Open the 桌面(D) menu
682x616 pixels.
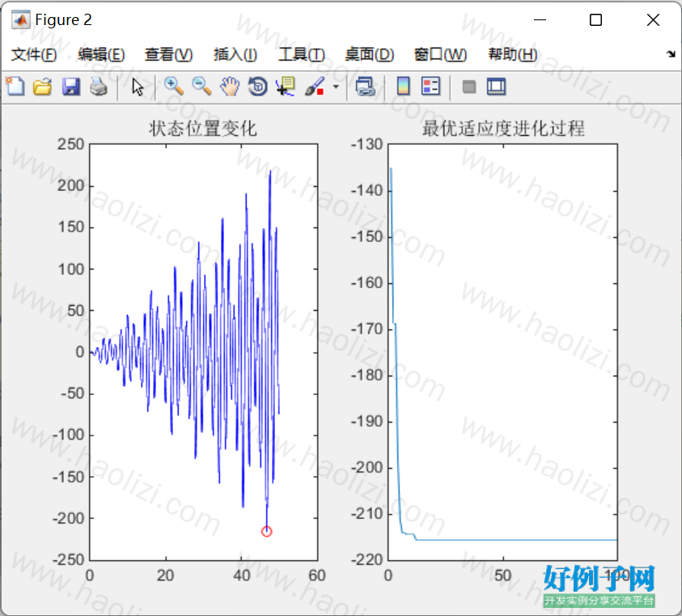[369, 54]
